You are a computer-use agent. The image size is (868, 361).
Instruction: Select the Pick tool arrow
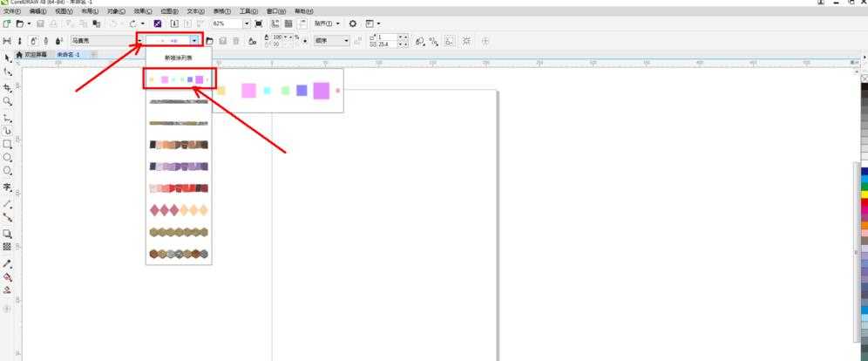(x=8, y=58)
